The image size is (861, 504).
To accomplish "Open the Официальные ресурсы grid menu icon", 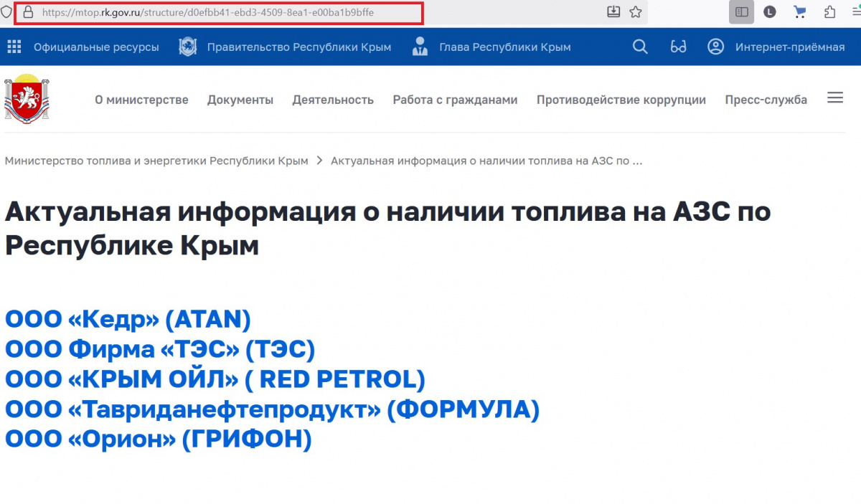I will [14, 47].
